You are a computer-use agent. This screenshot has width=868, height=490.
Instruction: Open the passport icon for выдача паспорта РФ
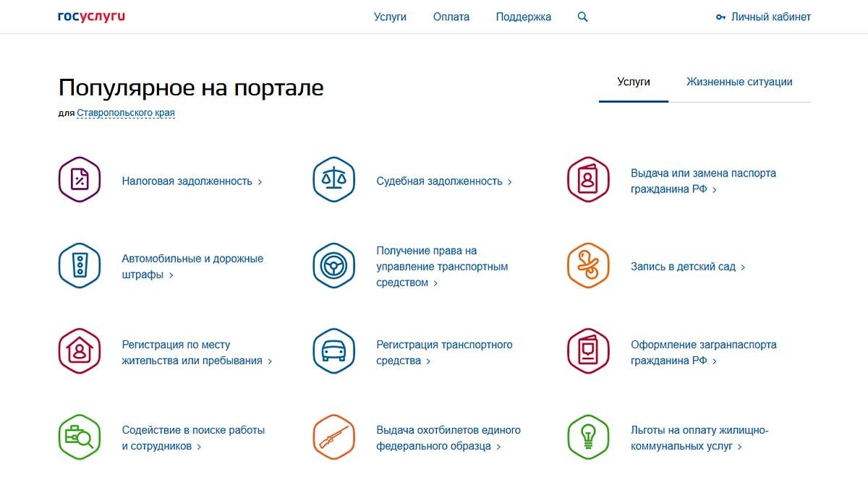(x=588, y=179)
